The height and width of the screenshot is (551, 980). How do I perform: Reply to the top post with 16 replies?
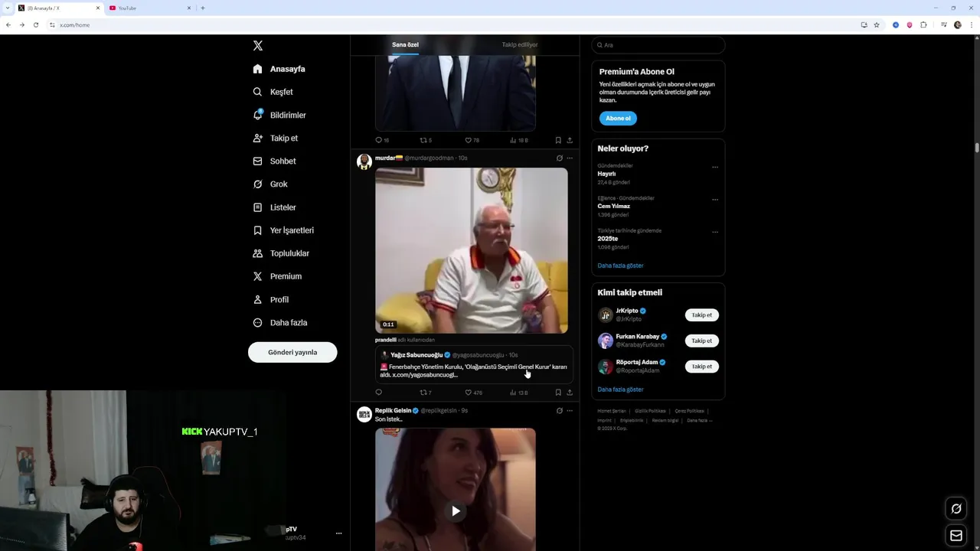click(x=382, y=141)
